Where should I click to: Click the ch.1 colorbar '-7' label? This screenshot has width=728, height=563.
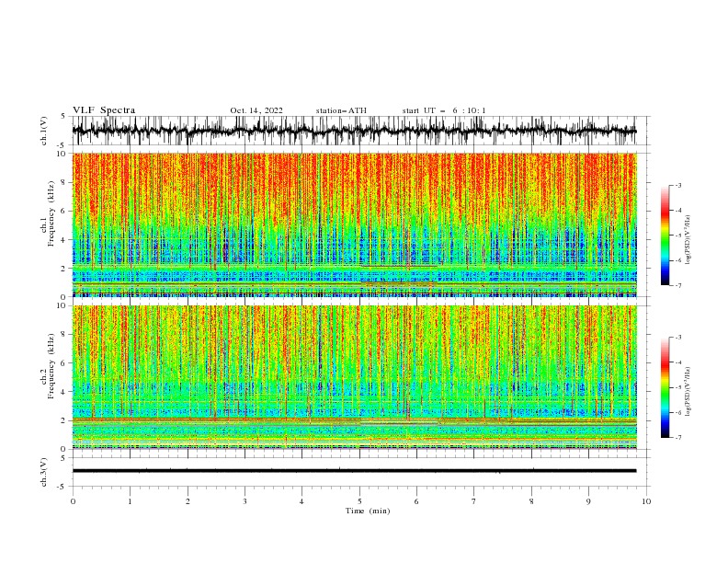pyautogui.click(x=677, y=285)
